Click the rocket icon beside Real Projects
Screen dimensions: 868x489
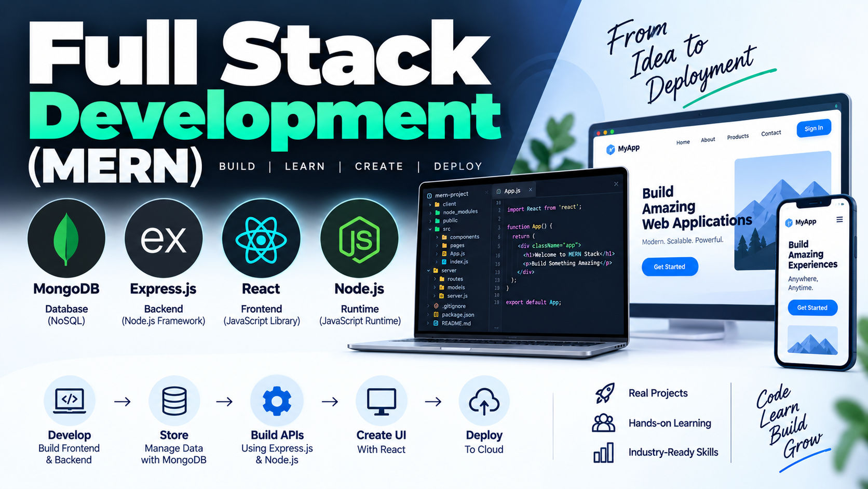click(605, 393)
